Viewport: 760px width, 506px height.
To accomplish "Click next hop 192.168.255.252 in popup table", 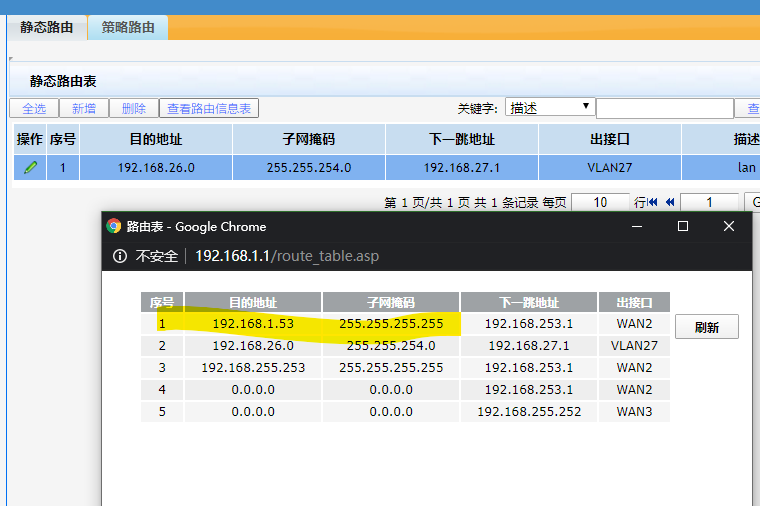I will point(529,412).
